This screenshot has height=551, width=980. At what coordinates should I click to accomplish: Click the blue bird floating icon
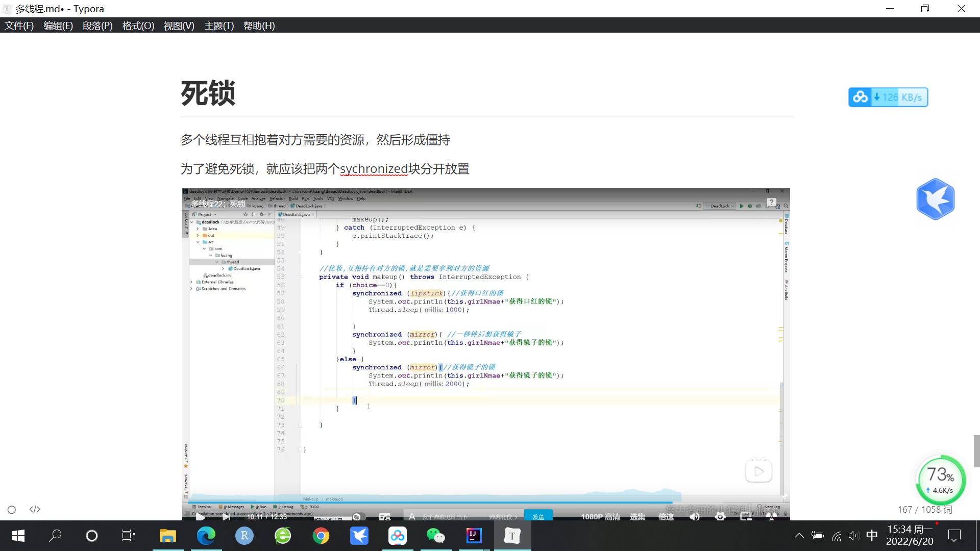point(935,199)
